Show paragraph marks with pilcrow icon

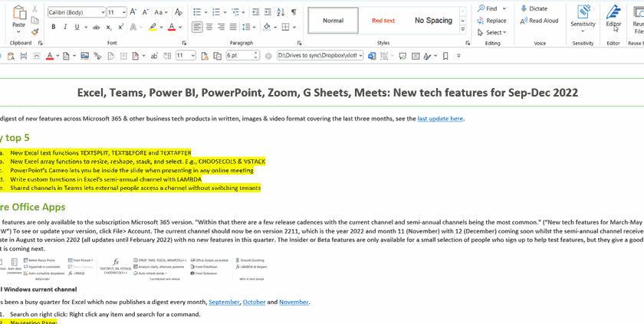pos(294,12)
